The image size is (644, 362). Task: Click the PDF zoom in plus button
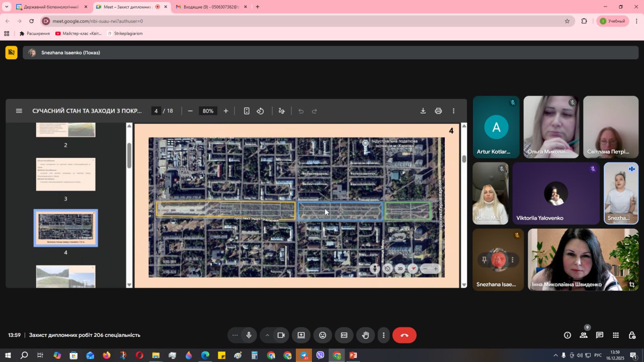[226, 111]
